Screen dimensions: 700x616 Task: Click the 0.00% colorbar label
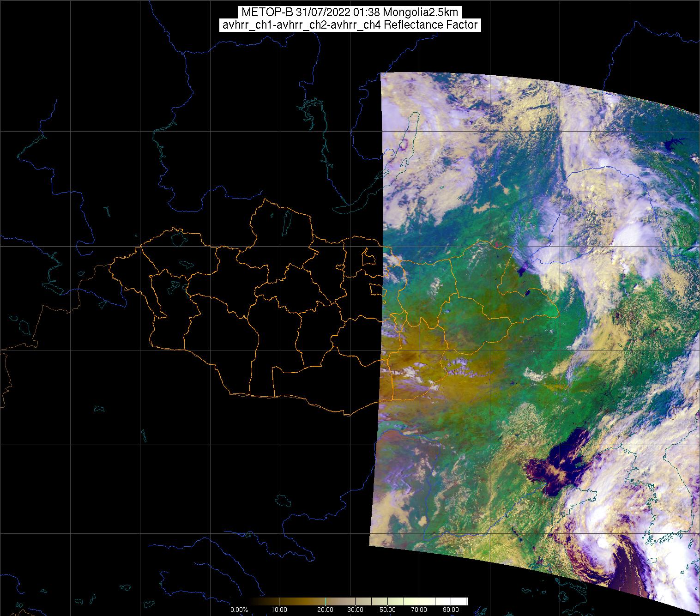(239, 610)
